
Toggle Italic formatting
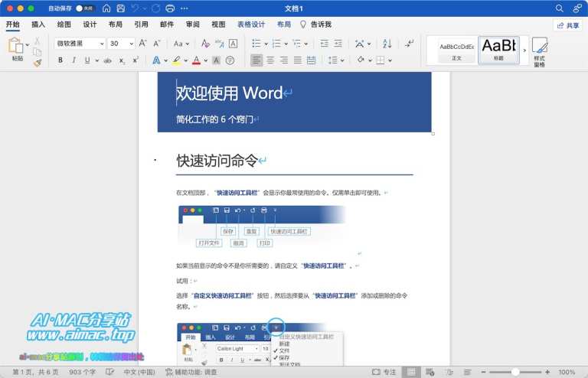click(73, 60)
